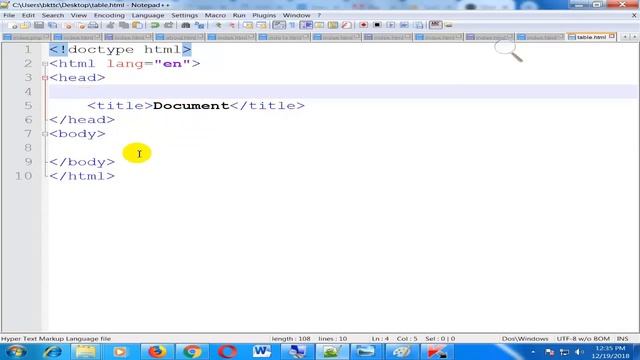The height and width of the screenshot is (360, 640).
Task: Click the Stop Recording black square icon
Action: (x=377, y=25)
